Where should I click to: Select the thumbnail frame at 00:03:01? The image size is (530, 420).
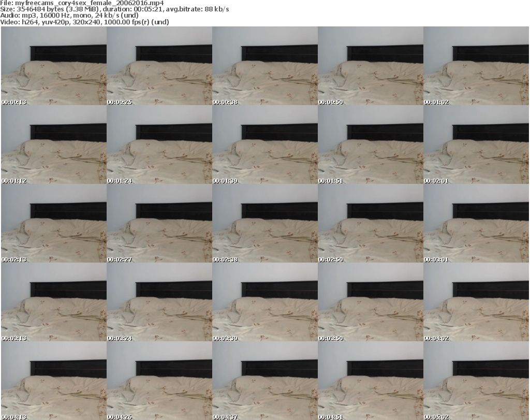(x=476, y=223)
